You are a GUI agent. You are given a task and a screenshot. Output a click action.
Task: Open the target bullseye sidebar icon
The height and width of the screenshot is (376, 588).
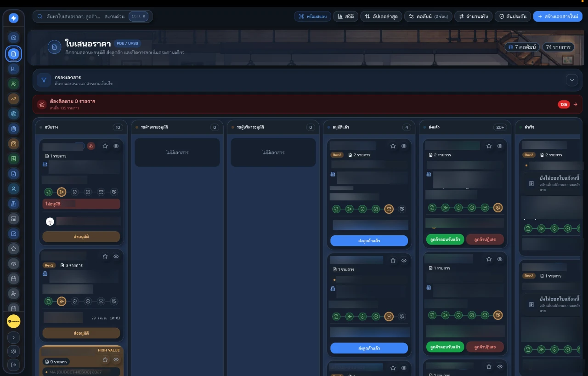[x=14, y=114]
